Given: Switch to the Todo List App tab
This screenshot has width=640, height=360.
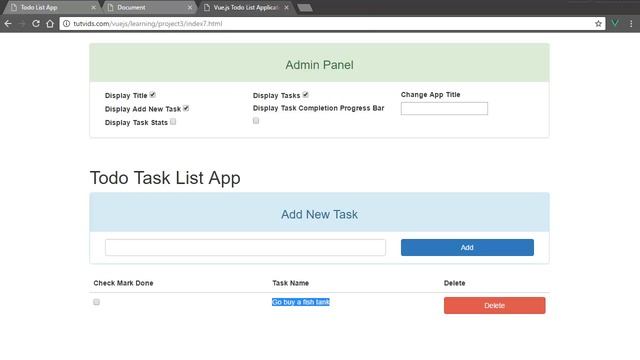Looking at the screenshot, I should pyautogui.click(x=51, y=8).
